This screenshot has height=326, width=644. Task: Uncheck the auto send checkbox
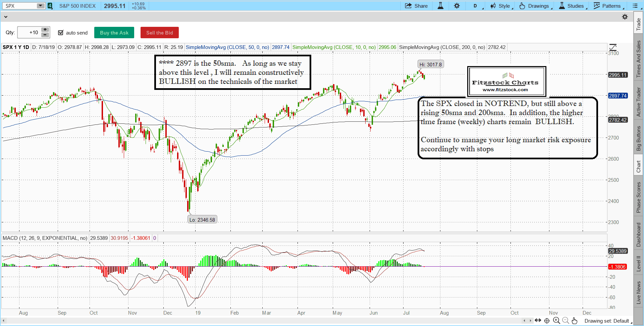click(61, 33)
